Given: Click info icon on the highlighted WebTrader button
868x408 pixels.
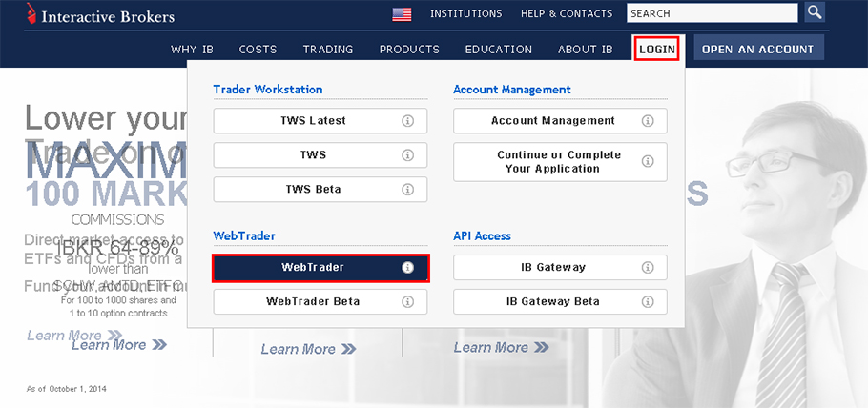Looking at the screenshot, I should 408,267.
